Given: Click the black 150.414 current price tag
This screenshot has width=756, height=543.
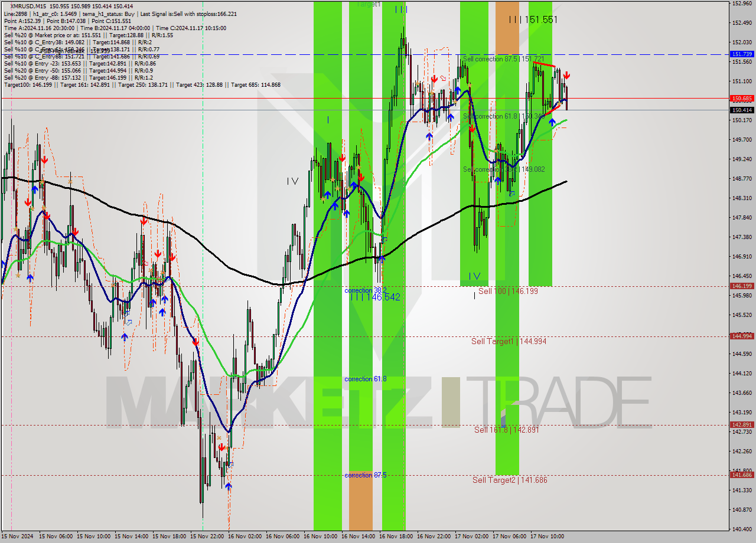Looking at the screenshot, I should point(742,110).
